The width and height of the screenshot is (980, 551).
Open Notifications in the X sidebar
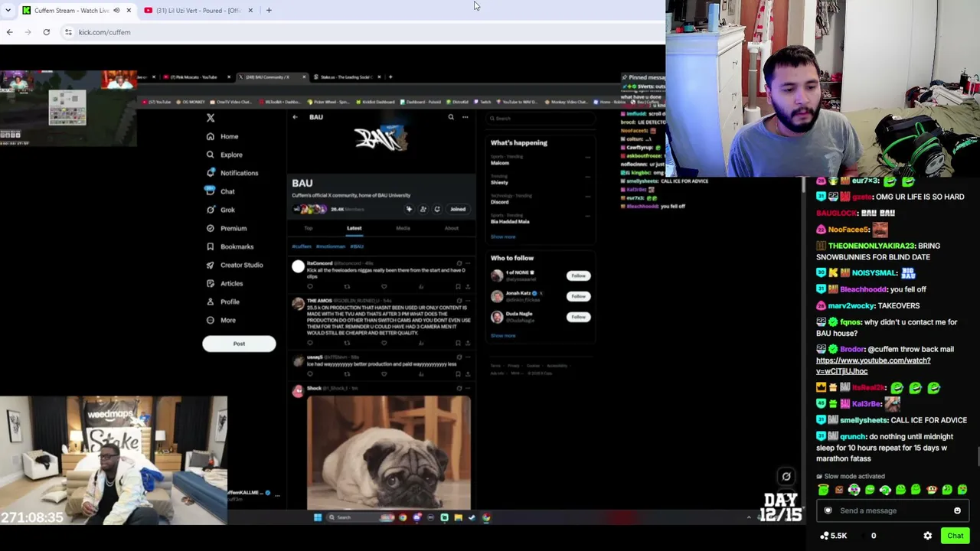pyautogui.click(x=232, y=173)
